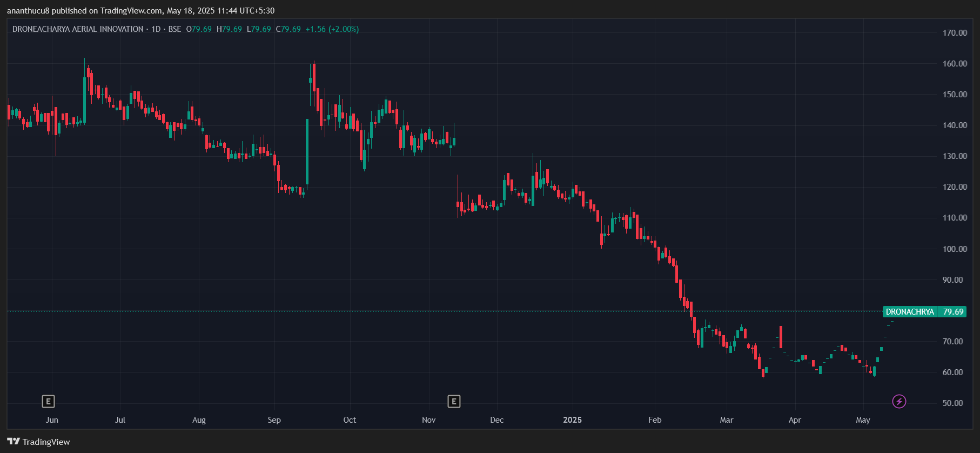The width and height of the screenshot is (980, 453).
Task: Click the +1.56 (+2.00%) change value
Action: coord(332,29)
